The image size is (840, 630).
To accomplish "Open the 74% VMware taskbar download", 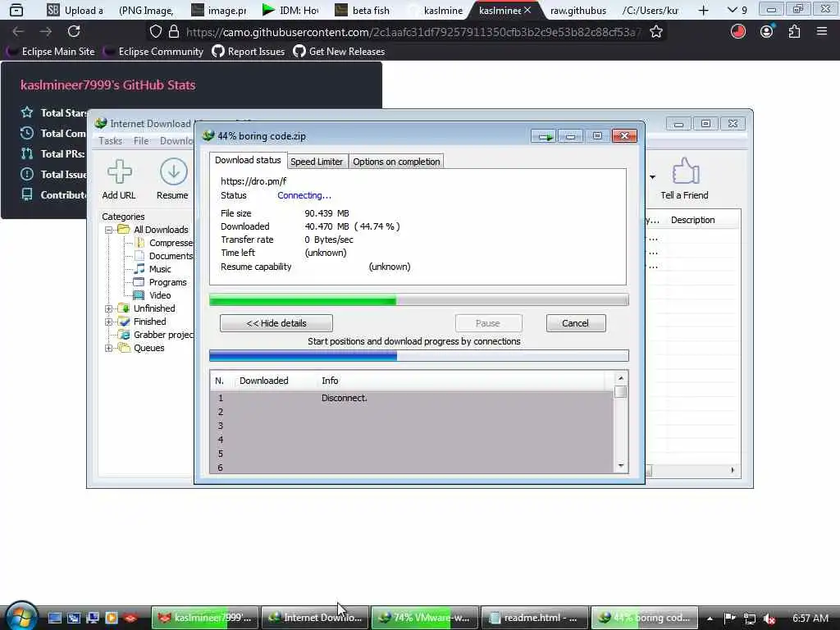I will 423,618.
